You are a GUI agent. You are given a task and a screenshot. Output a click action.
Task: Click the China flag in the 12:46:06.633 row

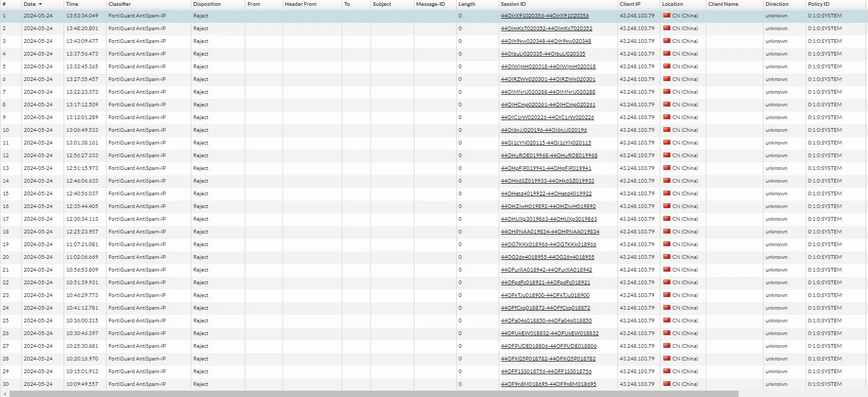point(667,181)
